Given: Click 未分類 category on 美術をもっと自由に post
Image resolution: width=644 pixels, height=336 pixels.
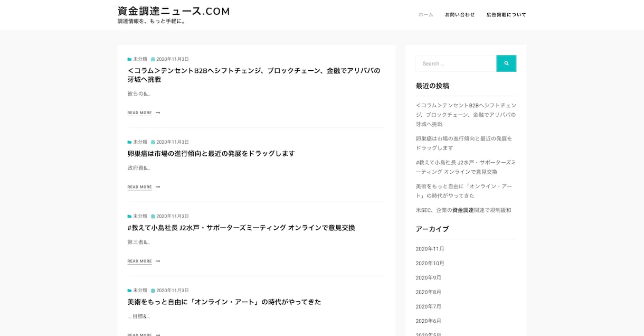Looking at the screenshot, I should 140,291.
